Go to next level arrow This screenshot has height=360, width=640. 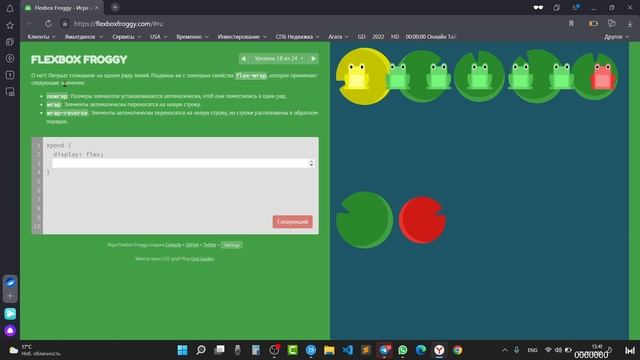[313, 59]
